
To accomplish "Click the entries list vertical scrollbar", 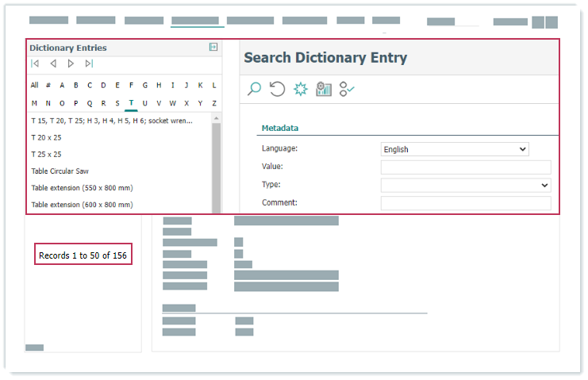I will click(x=216, y=163).
